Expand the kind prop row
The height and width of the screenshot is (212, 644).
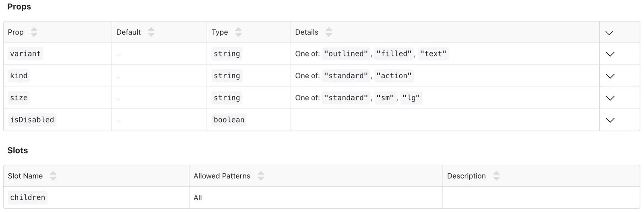(x=610, y=76)
